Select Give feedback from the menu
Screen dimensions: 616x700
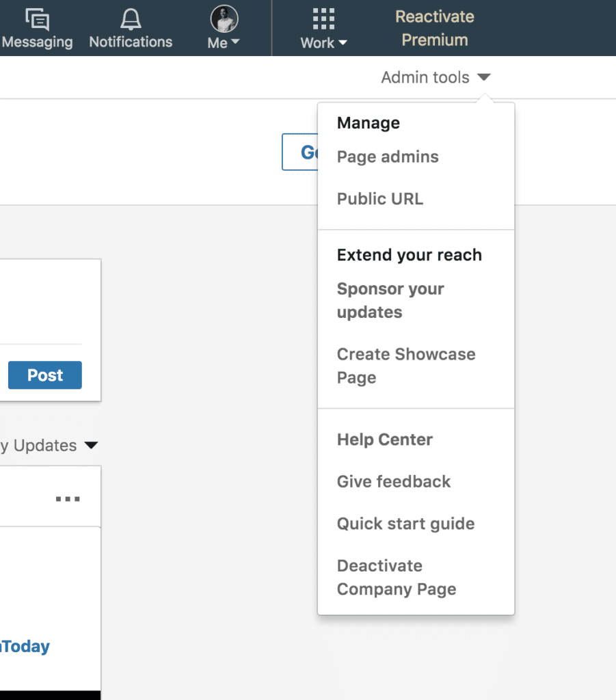(394, 481)
